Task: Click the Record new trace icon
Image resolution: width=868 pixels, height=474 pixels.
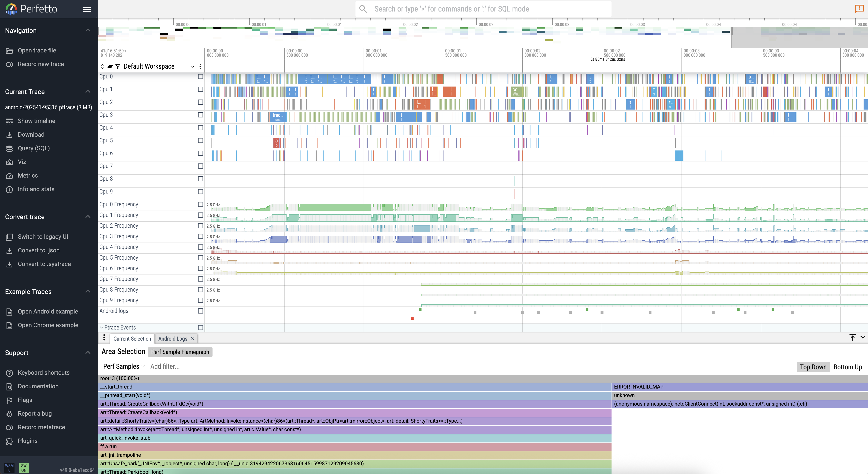Action: coord(10,64)
